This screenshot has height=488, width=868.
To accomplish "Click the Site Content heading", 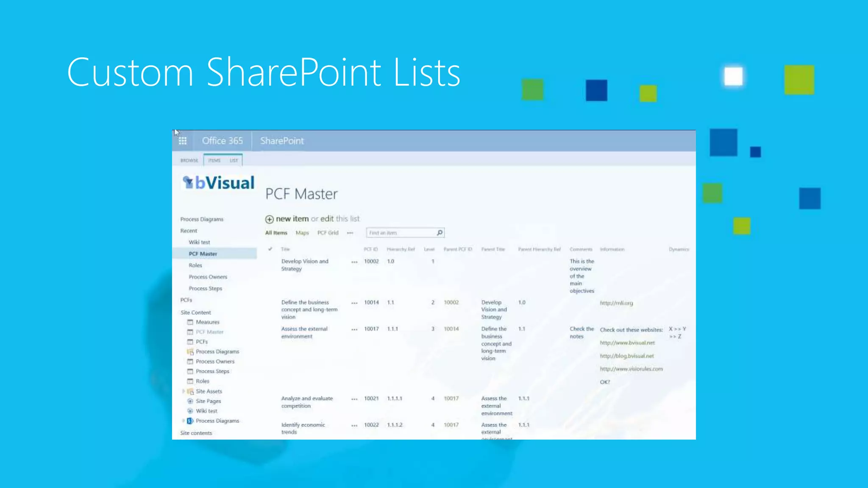I will coord(195,313).
